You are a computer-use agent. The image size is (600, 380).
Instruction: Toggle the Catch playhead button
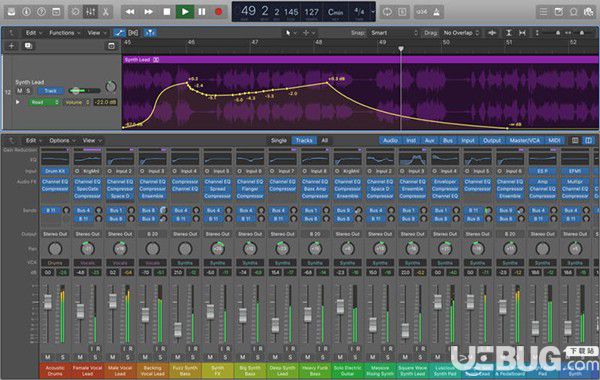[x=150, y=33]
